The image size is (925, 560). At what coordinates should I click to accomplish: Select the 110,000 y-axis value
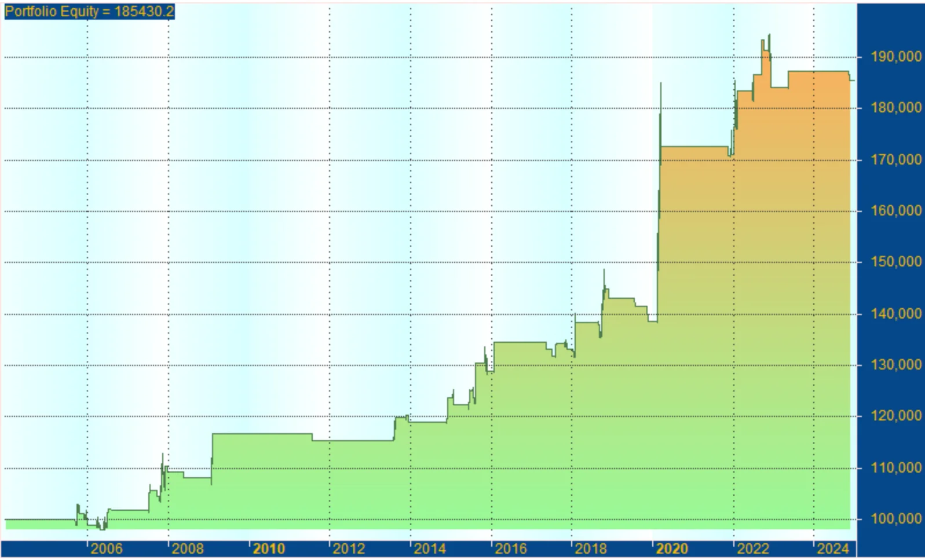coord(896,468)
